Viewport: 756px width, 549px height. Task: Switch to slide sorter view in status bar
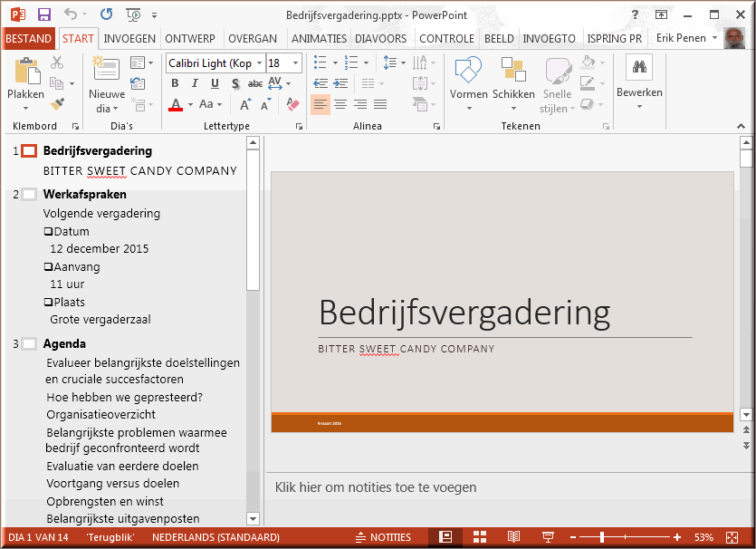tap(480, 537)
